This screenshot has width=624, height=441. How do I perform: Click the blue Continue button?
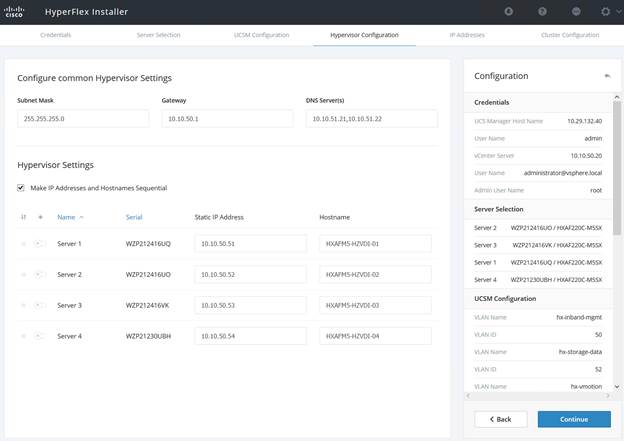point(574,419)
